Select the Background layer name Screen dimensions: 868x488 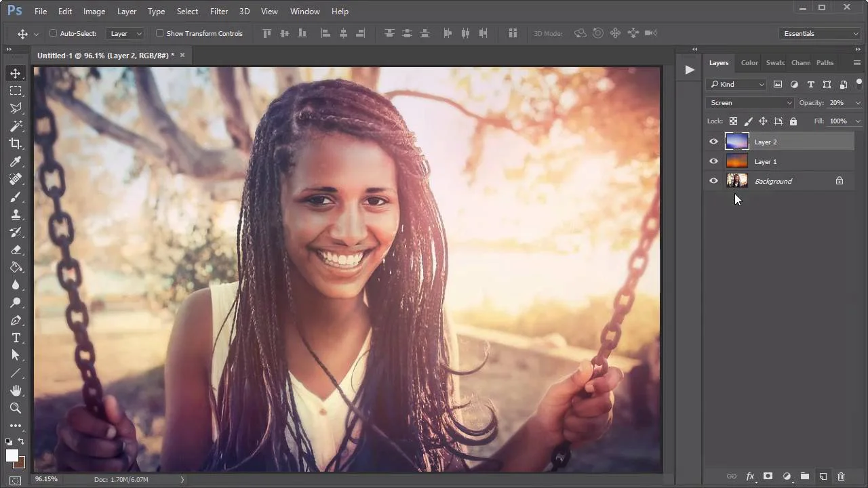pos(773,181)
